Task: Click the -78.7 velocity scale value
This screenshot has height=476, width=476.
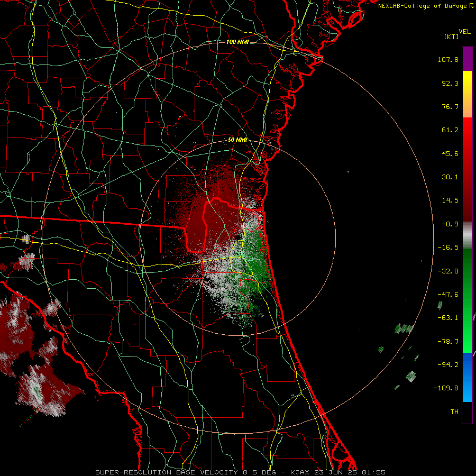Action: click(448, 342)
